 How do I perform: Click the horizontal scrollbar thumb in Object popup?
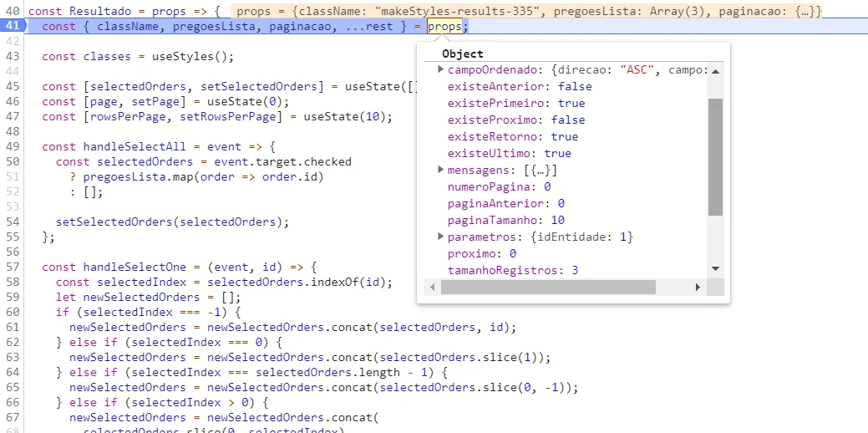click(x=548, y=287)
